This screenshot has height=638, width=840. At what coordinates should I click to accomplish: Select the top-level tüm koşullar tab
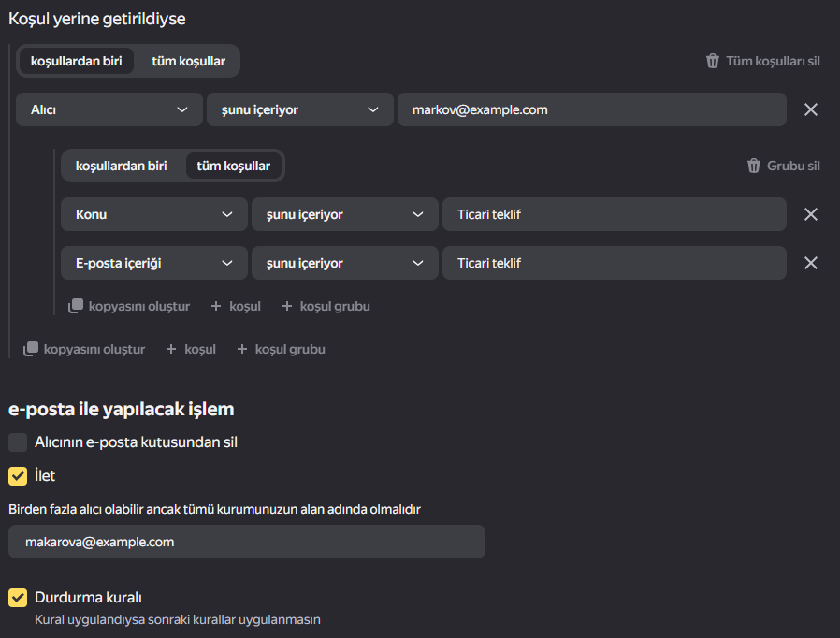tap(189, 61)
